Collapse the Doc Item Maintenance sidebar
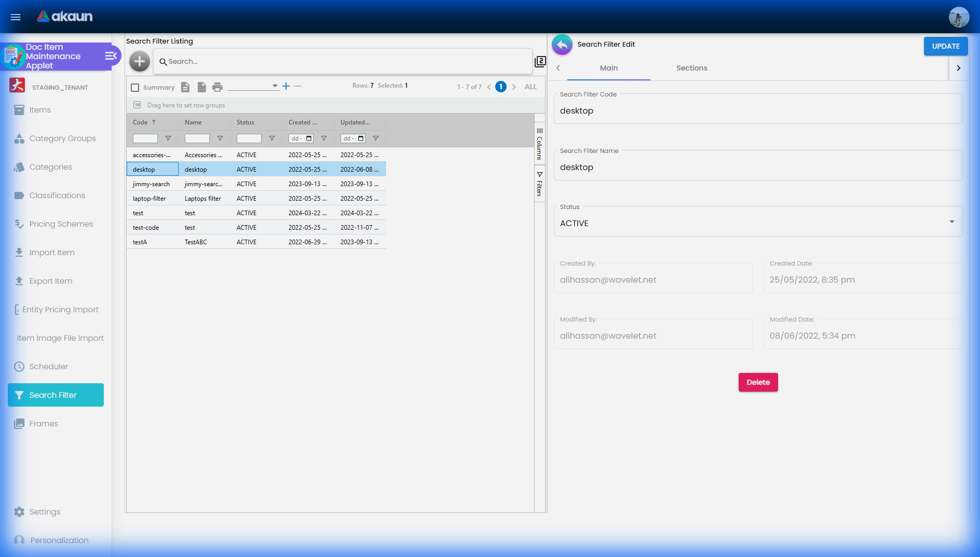Screen dimensions: 980x557 pos(111,56)
